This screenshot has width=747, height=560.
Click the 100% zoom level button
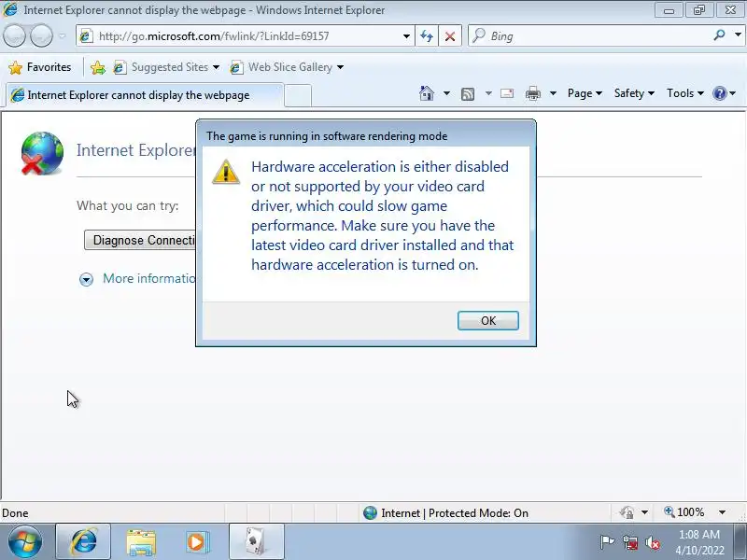(x=684, y=512)
